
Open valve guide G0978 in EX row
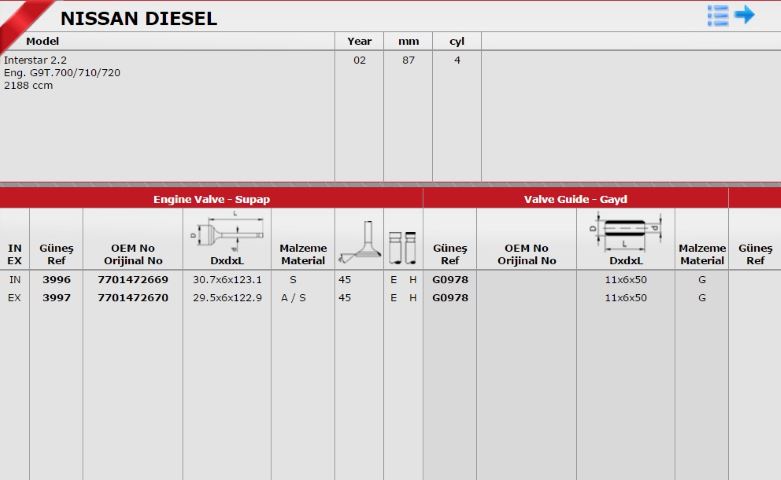pos(450,297)
